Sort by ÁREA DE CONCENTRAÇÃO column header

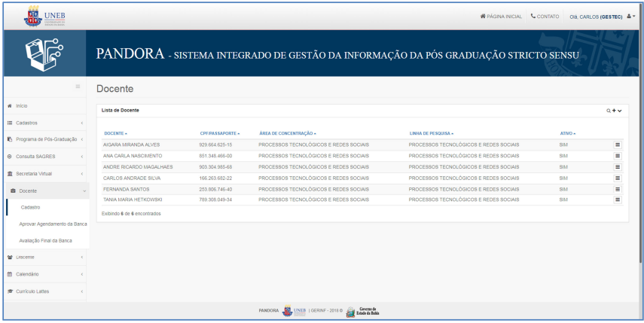point(288,133)
